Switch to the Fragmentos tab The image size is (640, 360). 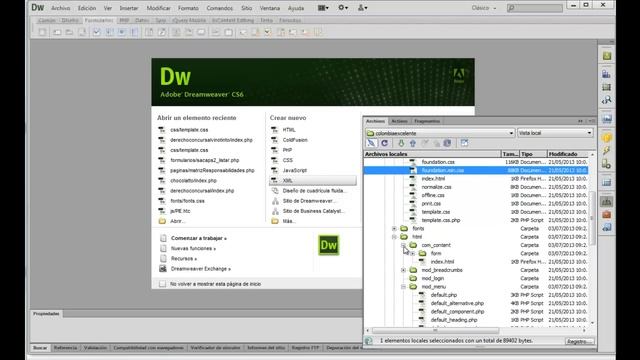tap(427, 121)
